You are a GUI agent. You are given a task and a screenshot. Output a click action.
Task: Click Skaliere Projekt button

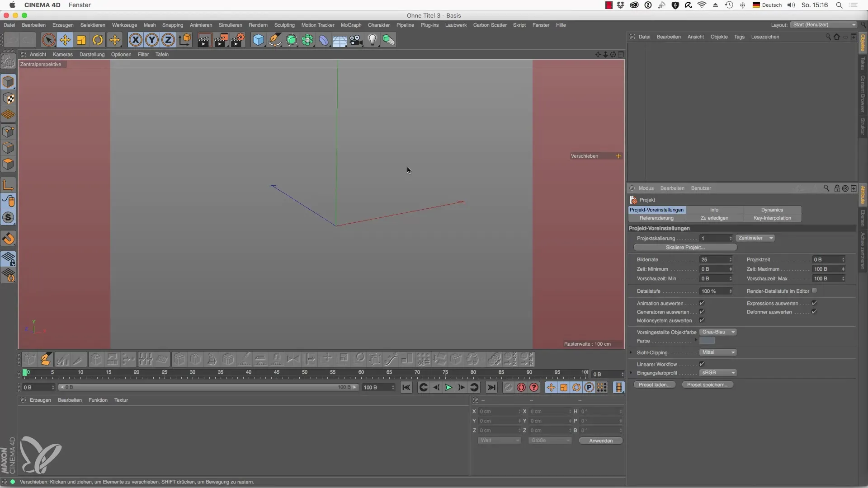click(x=685, y=248)
